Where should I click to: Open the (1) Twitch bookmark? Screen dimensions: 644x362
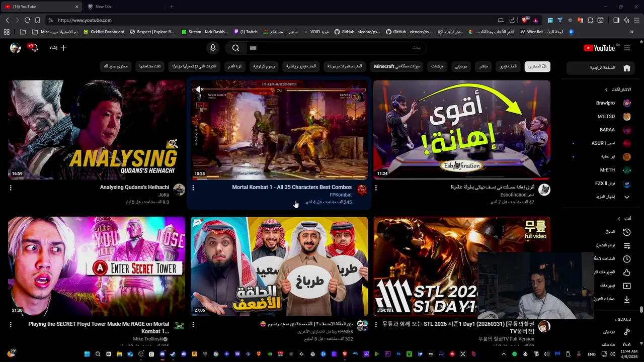[246, 32]
